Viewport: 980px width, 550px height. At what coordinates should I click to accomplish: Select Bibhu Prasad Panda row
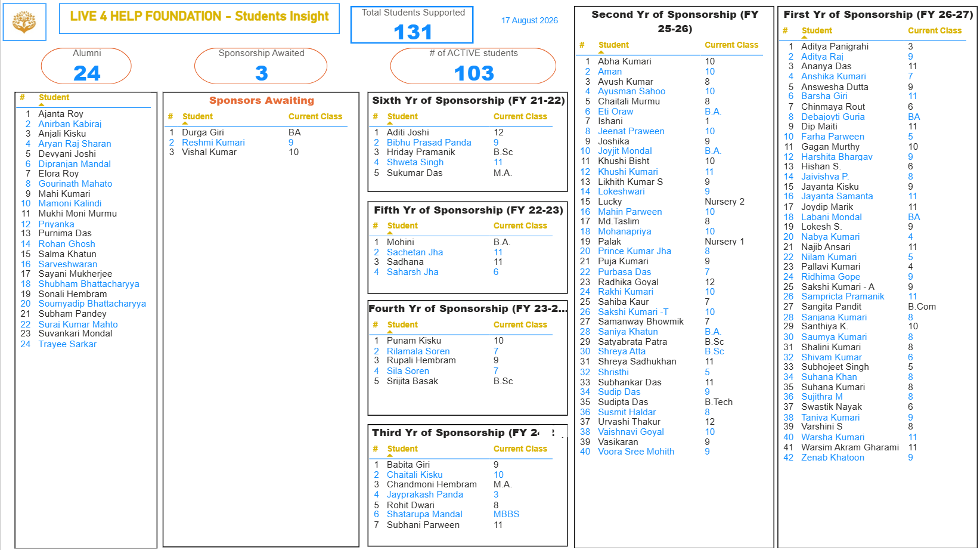(462, 143)
